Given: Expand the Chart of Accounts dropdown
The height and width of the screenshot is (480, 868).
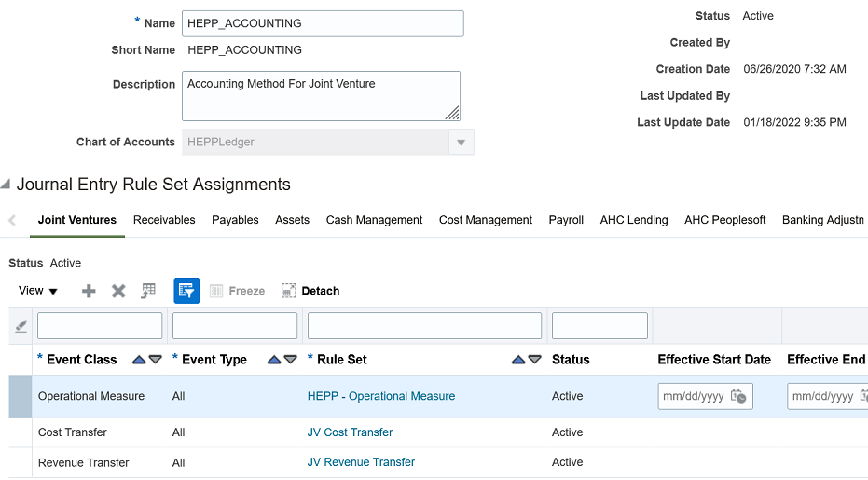Looking at the screenshot, I should 461,143.
